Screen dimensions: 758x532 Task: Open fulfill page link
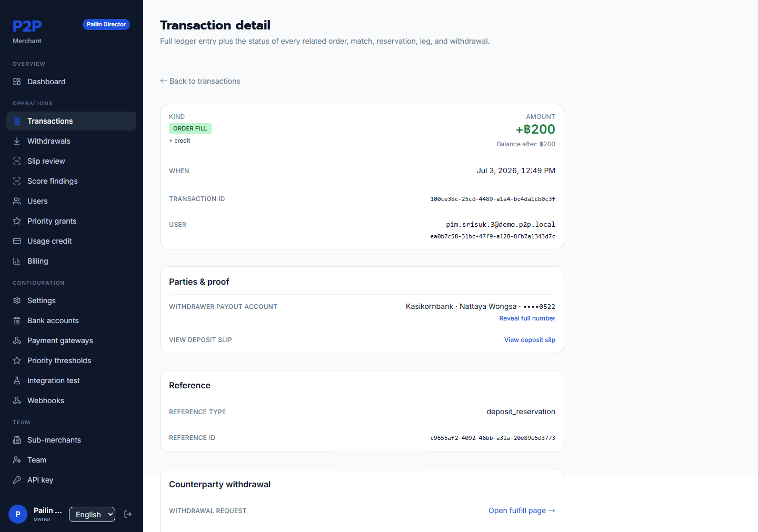point(522,510)
